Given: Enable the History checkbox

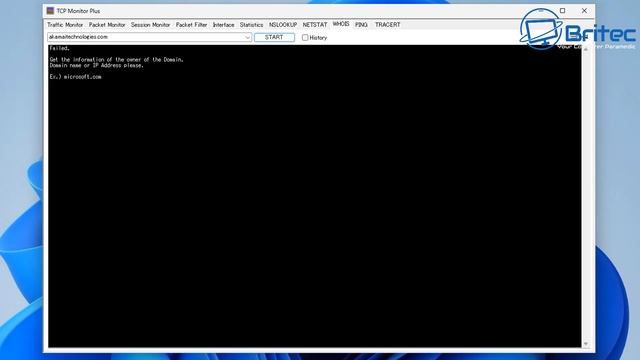Looking at the screenshot, I should click(x=305, y=38).
